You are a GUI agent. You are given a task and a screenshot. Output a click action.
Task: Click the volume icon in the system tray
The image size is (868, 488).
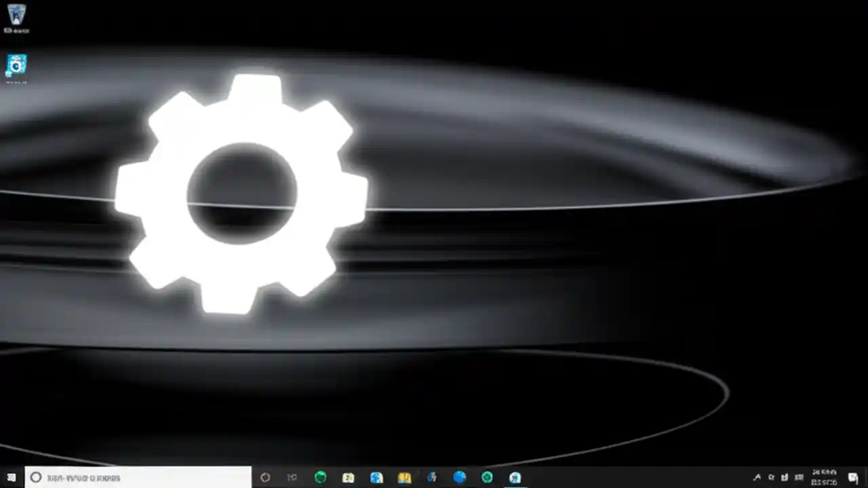tap(799, 478)
